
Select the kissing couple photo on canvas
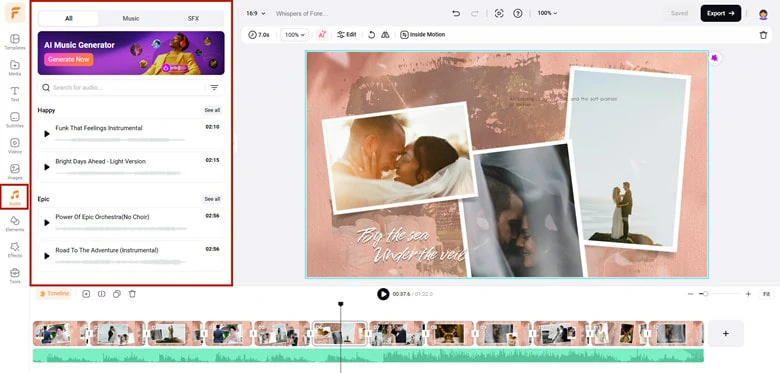click(x=399, y=158)
